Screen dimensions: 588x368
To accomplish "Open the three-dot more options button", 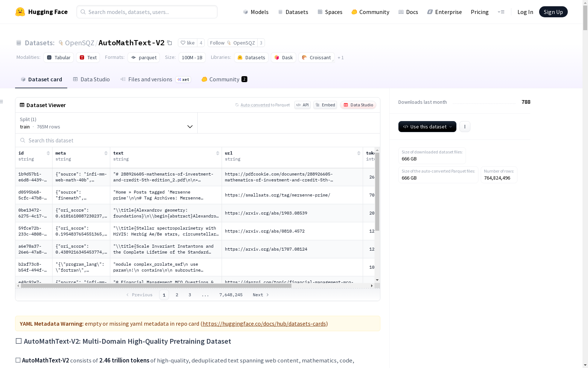I will [465, 127].
